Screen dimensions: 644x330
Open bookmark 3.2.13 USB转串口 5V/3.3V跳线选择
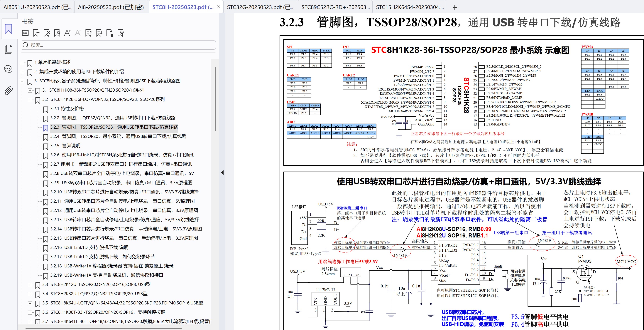tap(124, 220)
